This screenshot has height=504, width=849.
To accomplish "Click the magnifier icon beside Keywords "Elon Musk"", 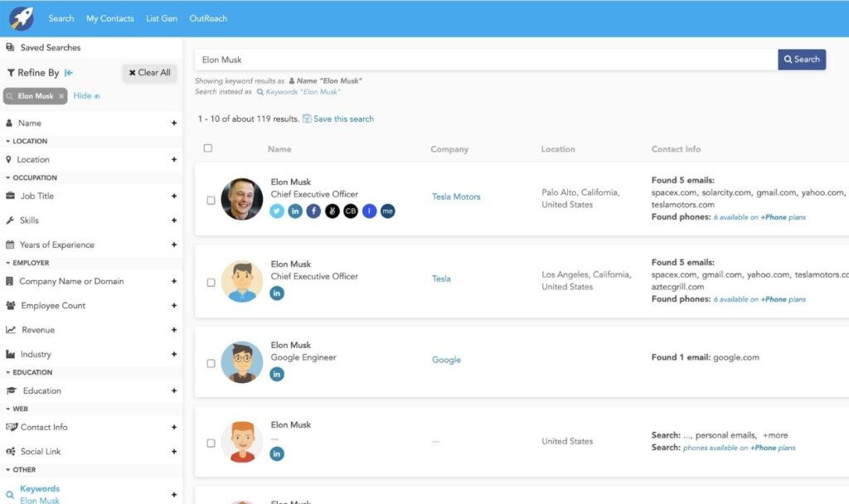I will 260,92.
